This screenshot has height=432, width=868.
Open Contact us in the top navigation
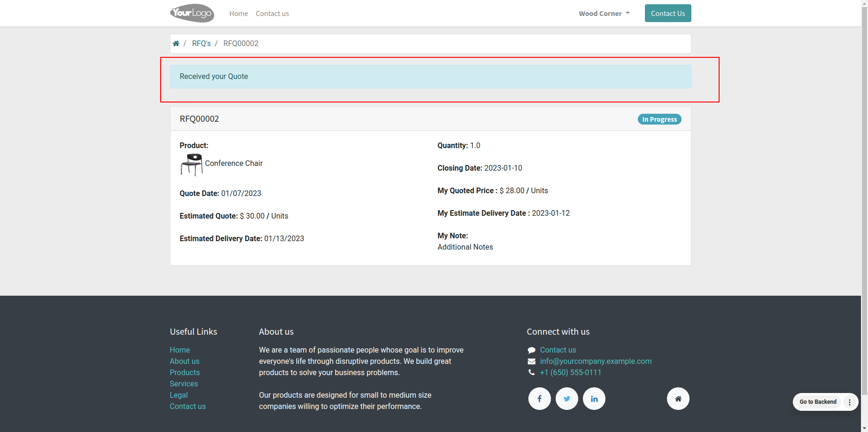click(x=272, y=14)
